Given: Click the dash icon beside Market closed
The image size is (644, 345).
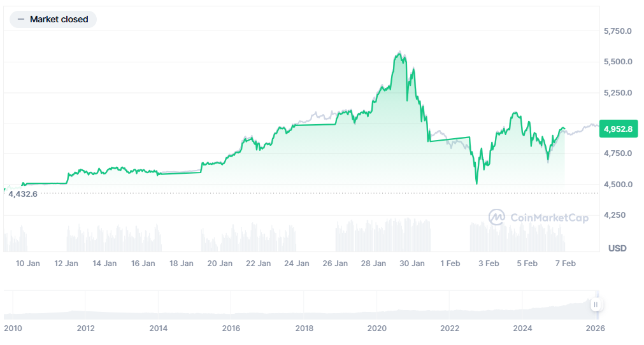Looking at the screenshot, I should 21,20.
